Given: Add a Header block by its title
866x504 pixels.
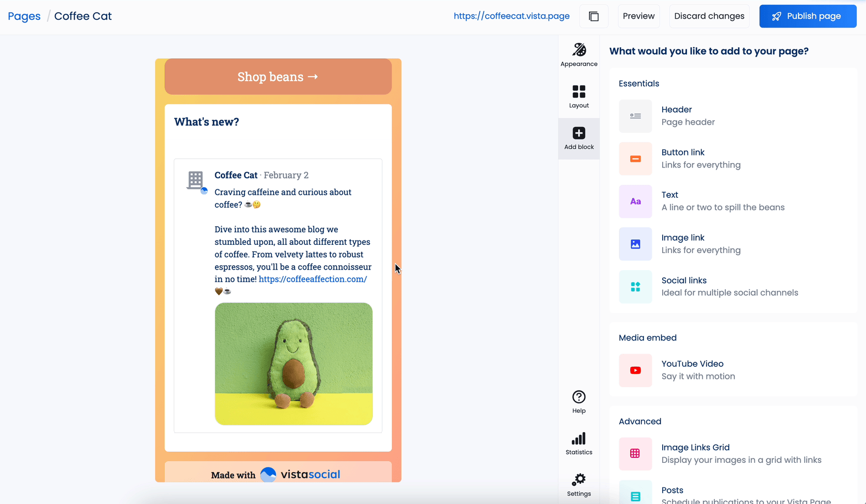Looking at the screenshot, I should [x=676, y=110].
